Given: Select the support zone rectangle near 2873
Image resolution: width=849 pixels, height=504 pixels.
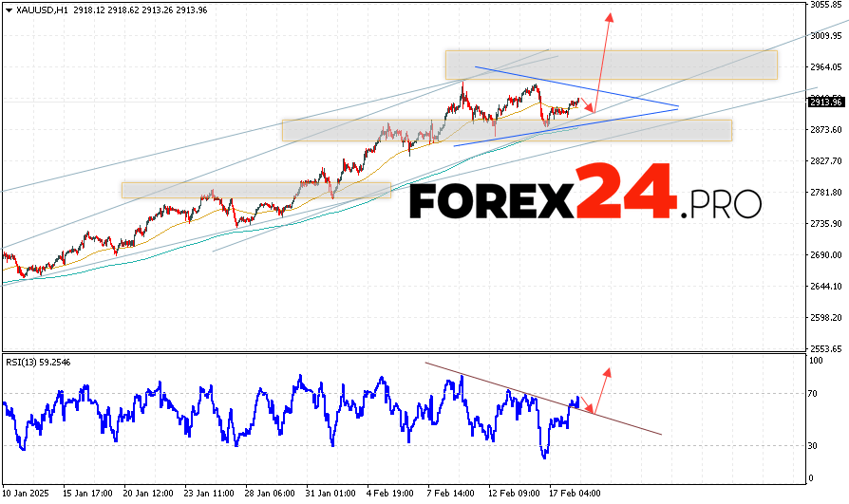Looking at the screenshot, I should tap(507, 130).
